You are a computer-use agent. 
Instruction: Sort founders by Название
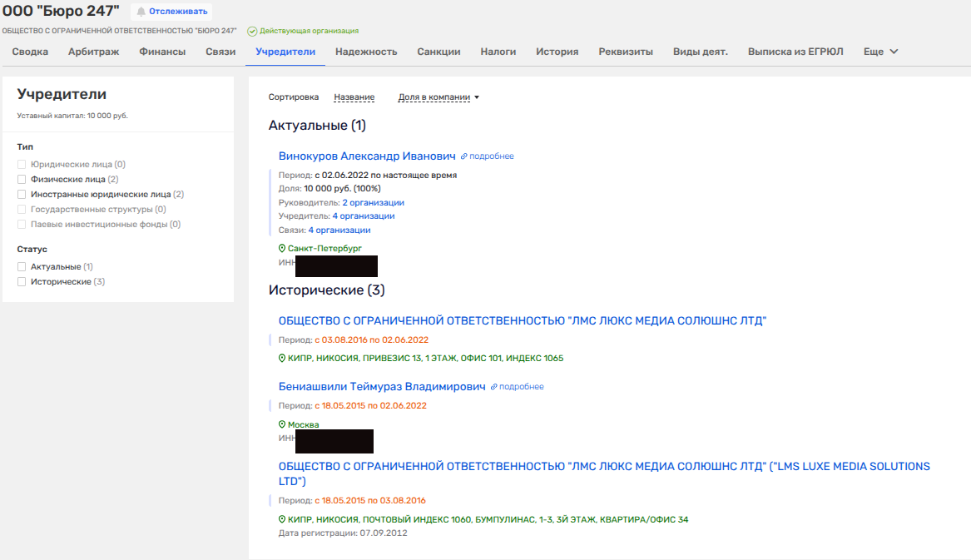click(354, 97)
